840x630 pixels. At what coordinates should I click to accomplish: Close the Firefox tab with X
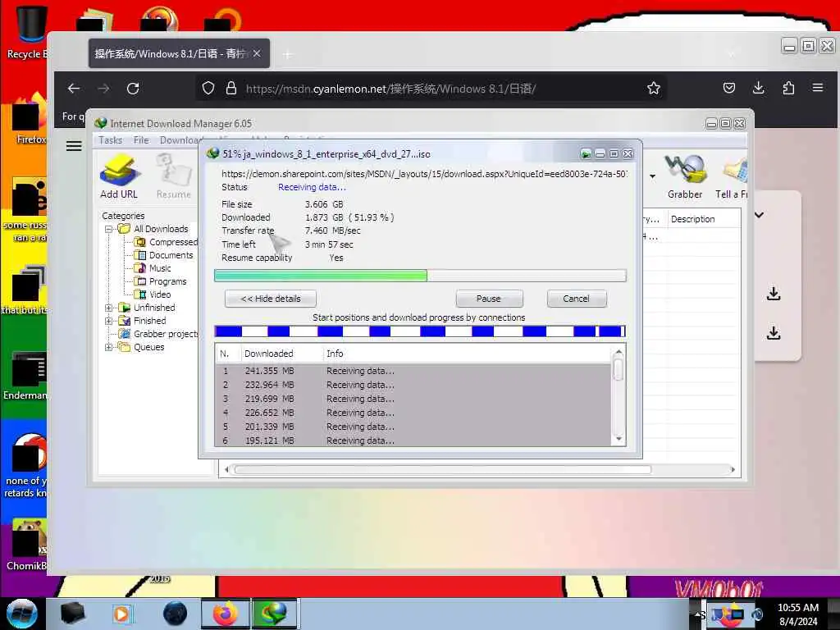coord(257,53)
